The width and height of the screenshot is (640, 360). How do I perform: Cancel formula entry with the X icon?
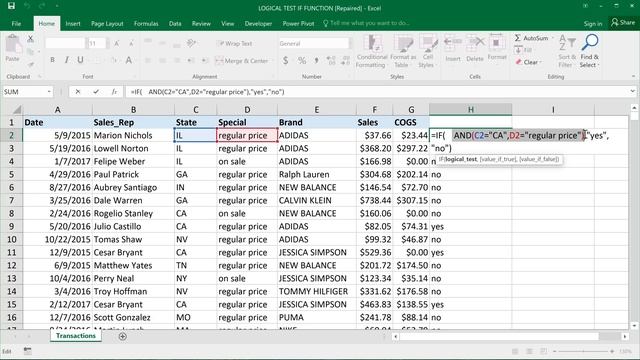point(78,92)
